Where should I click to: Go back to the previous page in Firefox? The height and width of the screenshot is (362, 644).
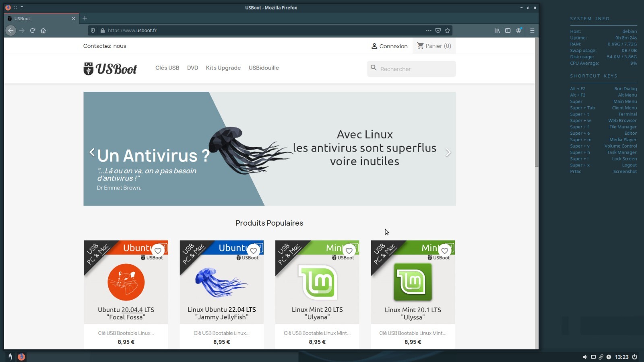pos(11,31)
